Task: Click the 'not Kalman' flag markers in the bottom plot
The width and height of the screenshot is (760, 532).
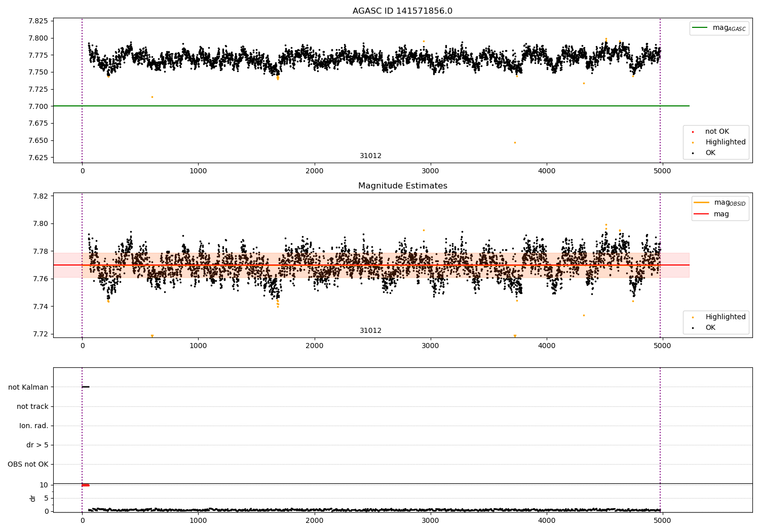Action: point(86,387)
